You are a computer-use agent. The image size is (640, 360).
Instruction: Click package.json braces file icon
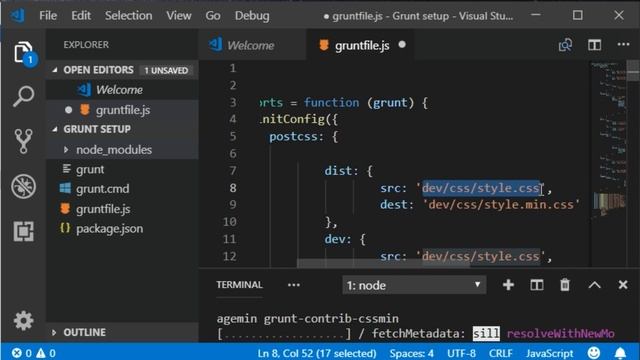[65, 228]
